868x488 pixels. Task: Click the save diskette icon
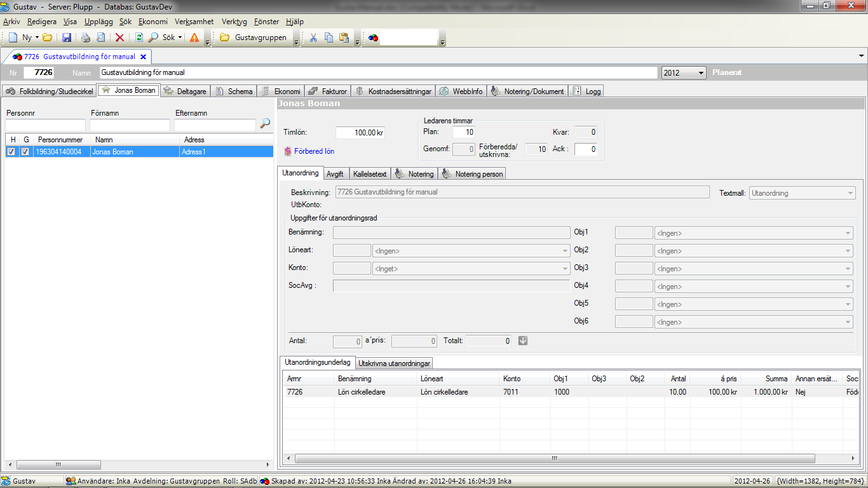[x=67, y=37]
